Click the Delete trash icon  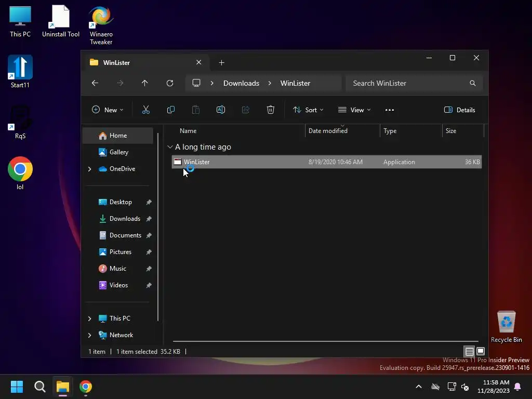(270, 110)
